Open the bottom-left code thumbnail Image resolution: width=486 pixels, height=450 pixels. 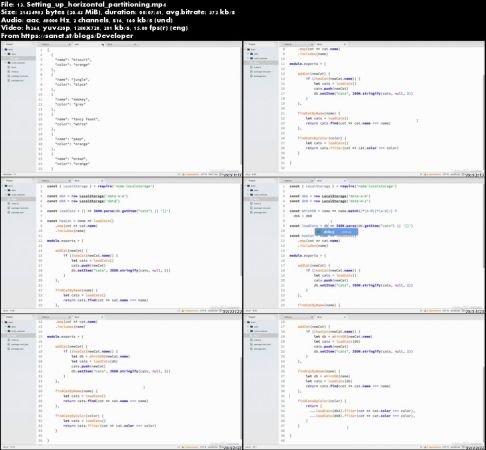(121, 381)
